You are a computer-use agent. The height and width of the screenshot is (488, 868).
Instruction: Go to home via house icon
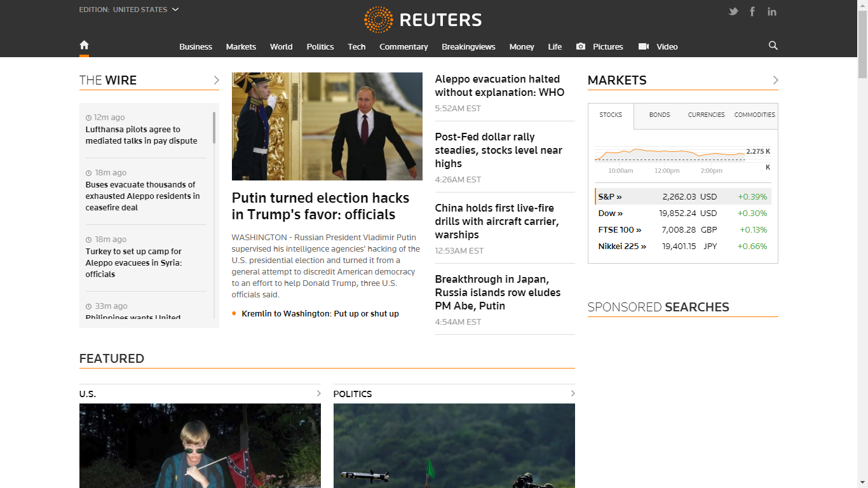point(84,45)
